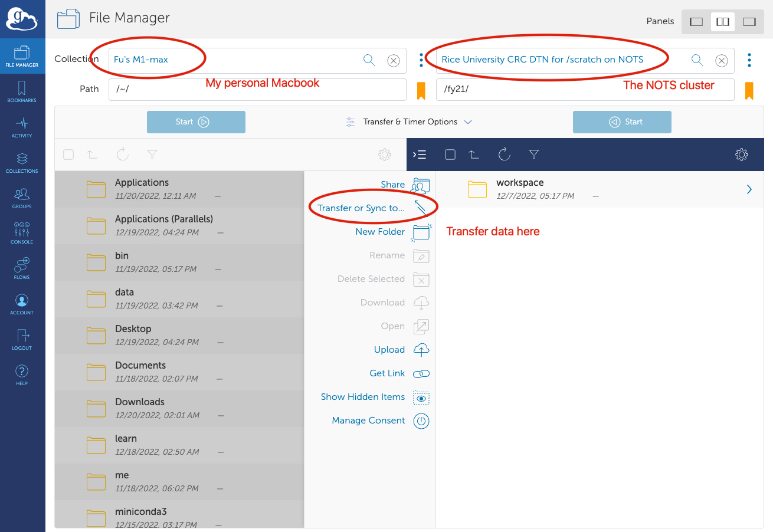Image resolution: width=773 pixels, height=532 pixels.
Task: Open File Manager in sidebar
Action: (x=22, y=57)
